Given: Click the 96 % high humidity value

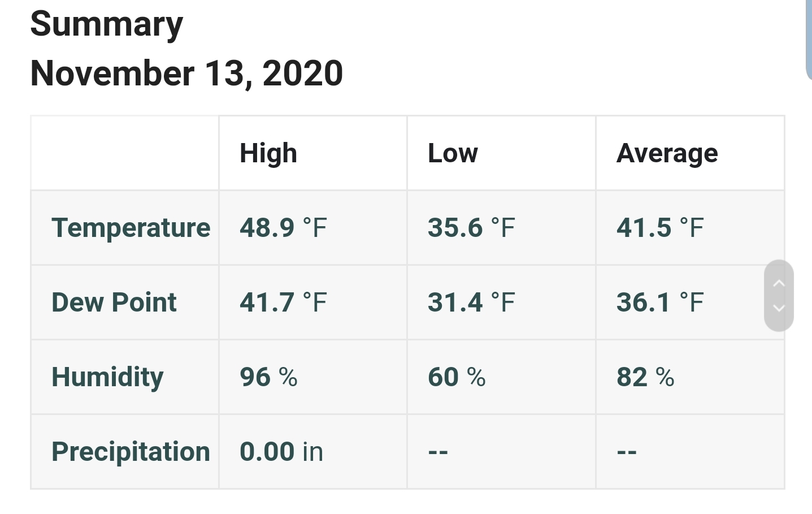Looking at the screenshot, I should pyautogui.click(x=269, y=377).
